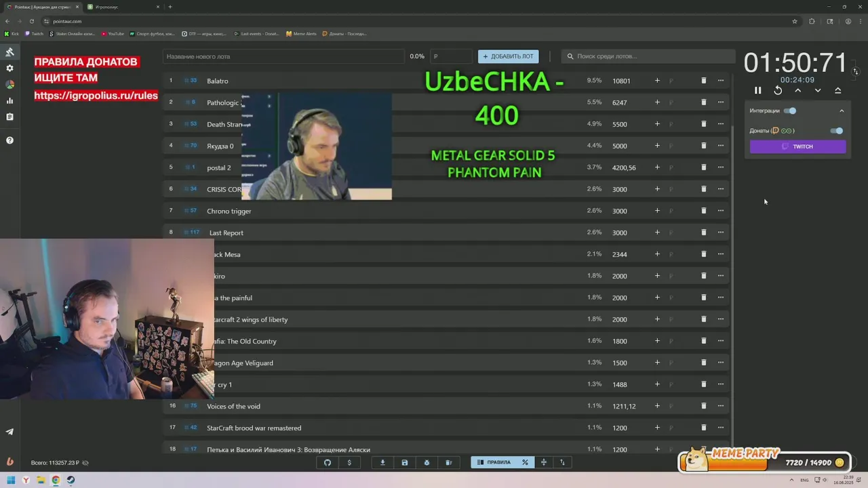Open the Meme Alerts bookmark
868x488 pixels.
coord(301,33)
